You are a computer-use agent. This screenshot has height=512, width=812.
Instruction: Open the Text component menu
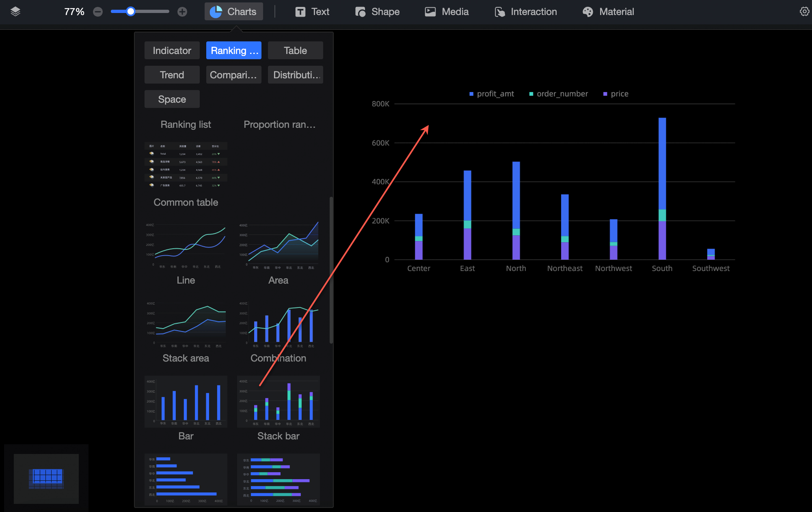point(312,12)
